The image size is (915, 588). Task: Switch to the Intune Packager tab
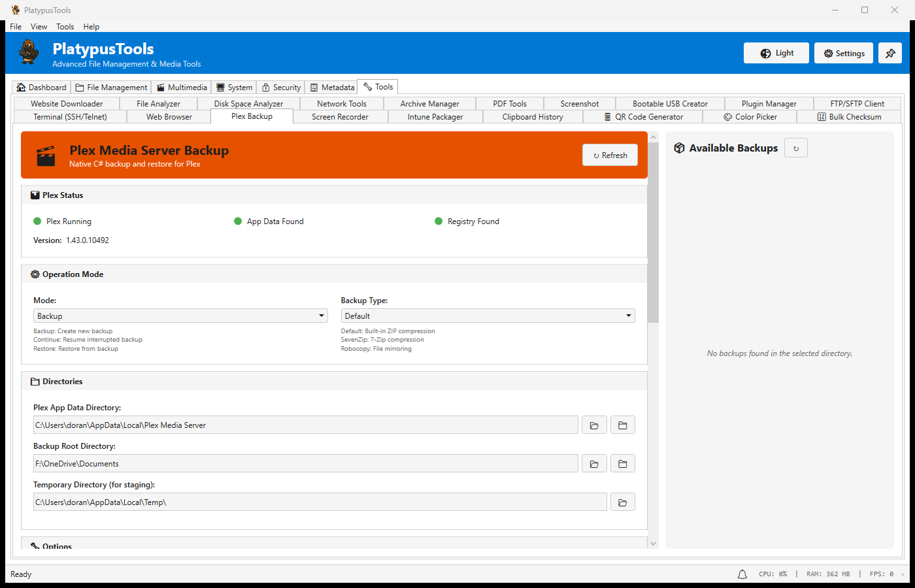click(435, 117)
